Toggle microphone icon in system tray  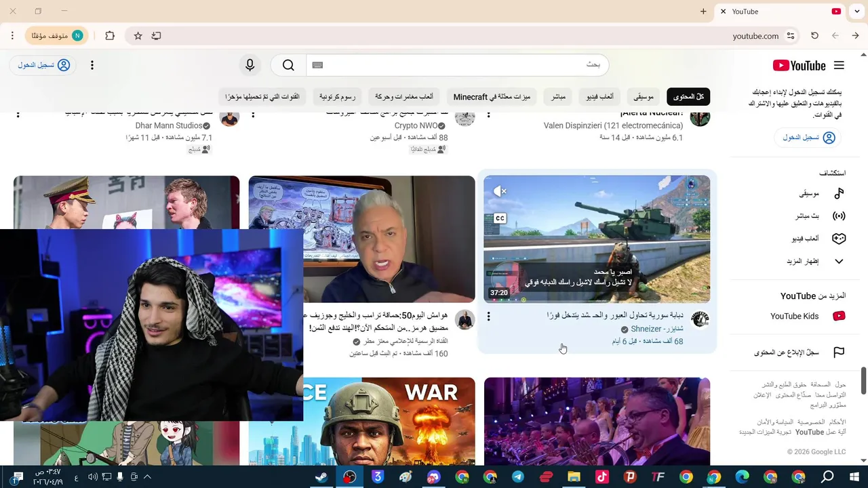click(x=120, y=477)
